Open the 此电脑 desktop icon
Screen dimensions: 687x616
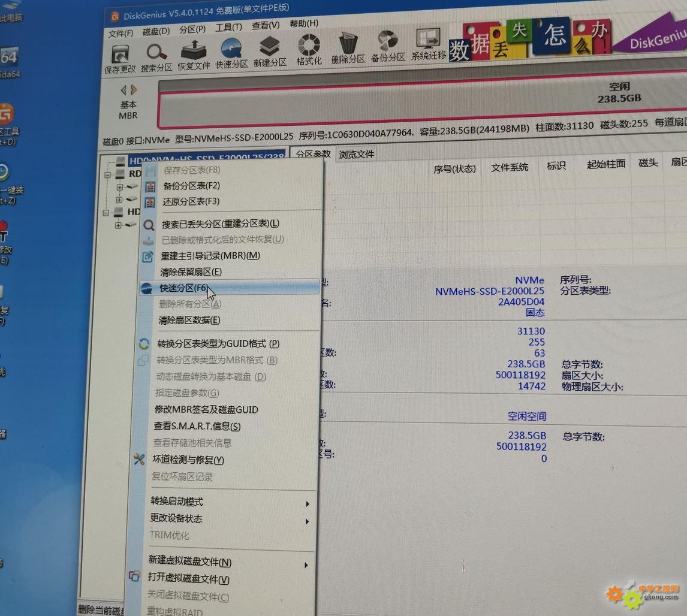11,11
